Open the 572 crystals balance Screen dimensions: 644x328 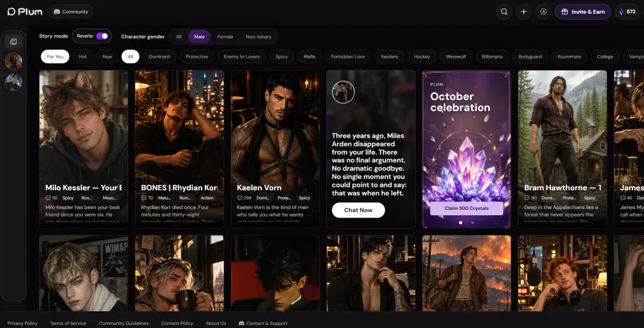(x=628, y=12)
